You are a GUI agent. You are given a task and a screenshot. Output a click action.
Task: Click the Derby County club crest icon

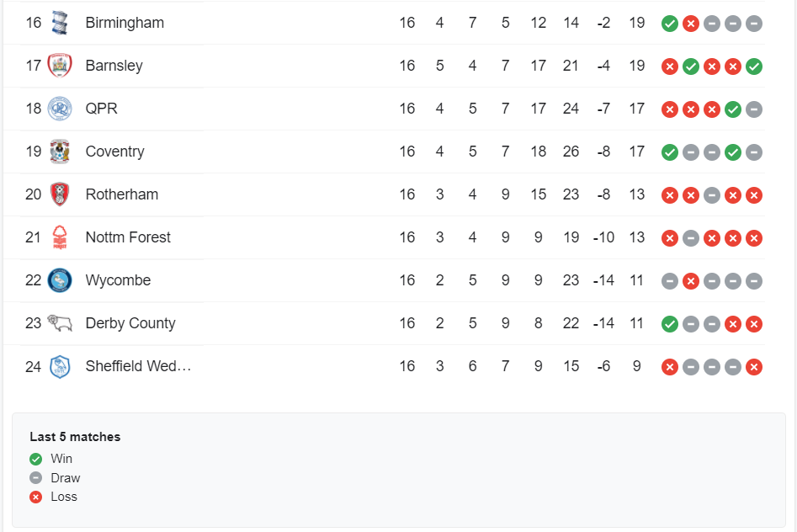(x=60, y=323)
